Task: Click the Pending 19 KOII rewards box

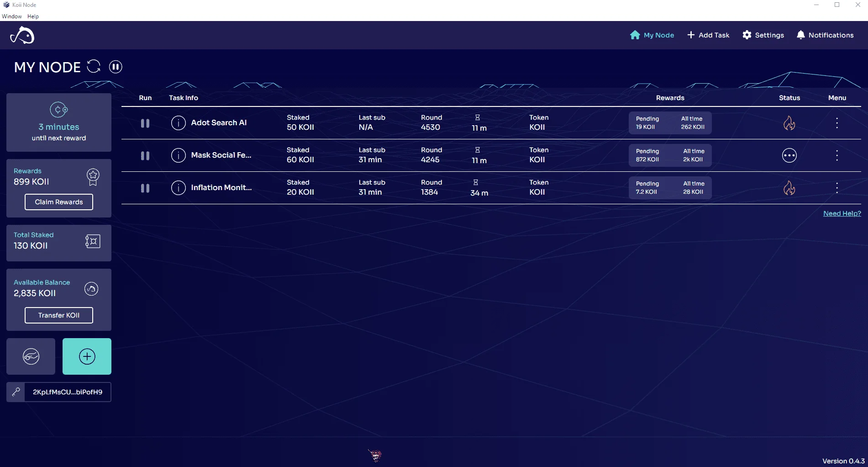Action: 670,123
